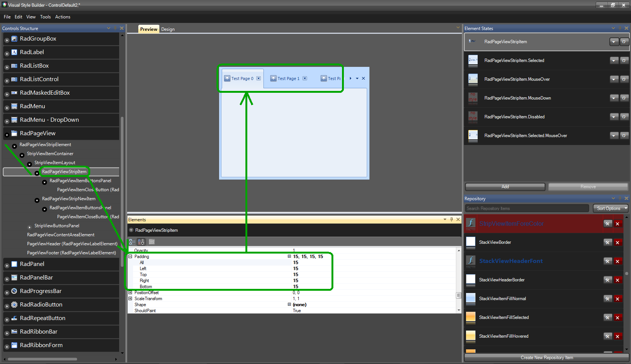Switch to the Design tab
The image size is (631, 364).
click(x=168, y=29)
